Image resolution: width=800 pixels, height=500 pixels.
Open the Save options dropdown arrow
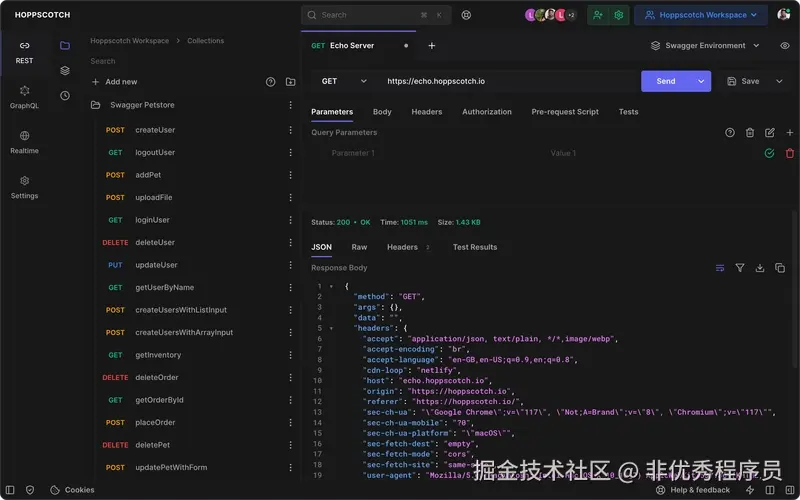tap(779, 81)
